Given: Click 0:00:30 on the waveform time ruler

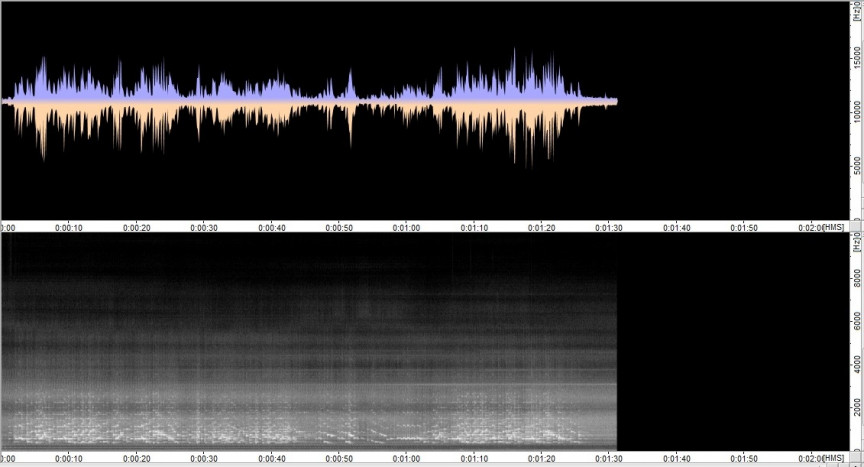Looking at the screenshot, I should (x=204, y=227).
